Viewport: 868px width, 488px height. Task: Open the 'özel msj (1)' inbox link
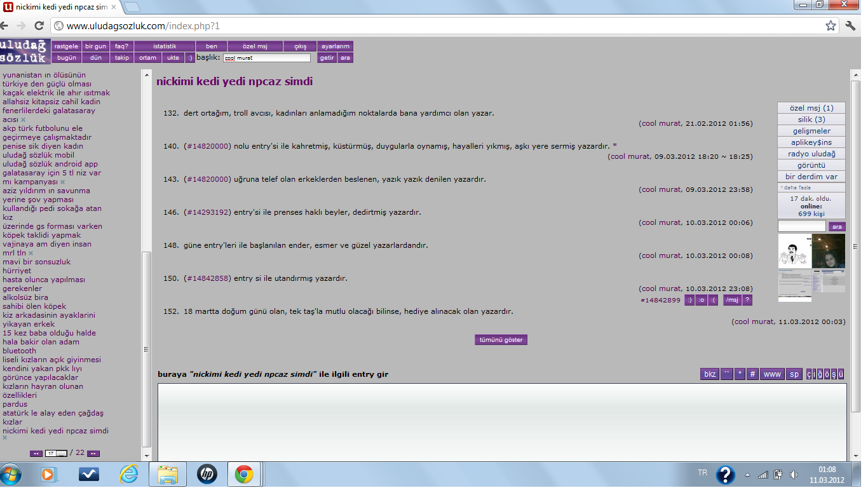coord(811,108)
